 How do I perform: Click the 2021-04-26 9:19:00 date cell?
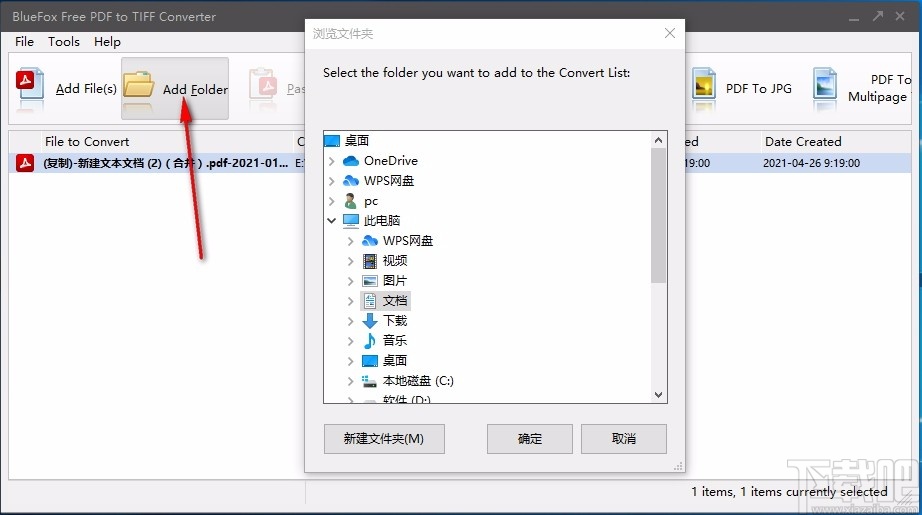click(811, 163)
